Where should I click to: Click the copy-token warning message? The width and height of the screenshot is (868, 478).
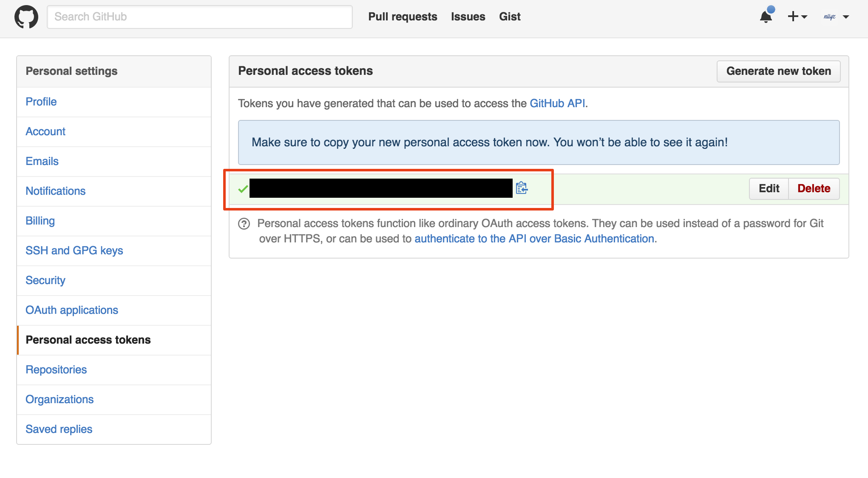(x=539, y=142)
